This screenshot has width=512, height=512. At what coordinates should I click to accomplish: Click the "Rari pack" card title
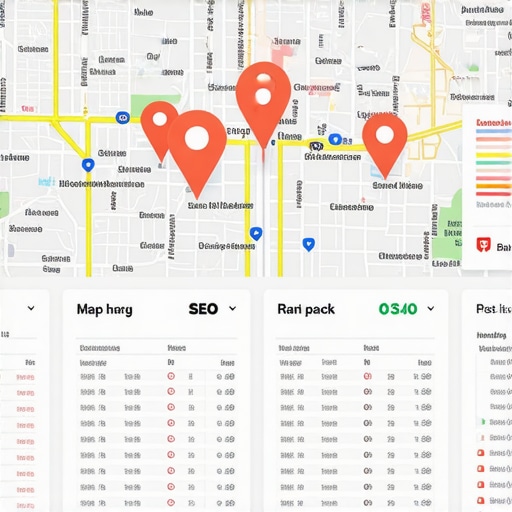(x=306, y=309)
